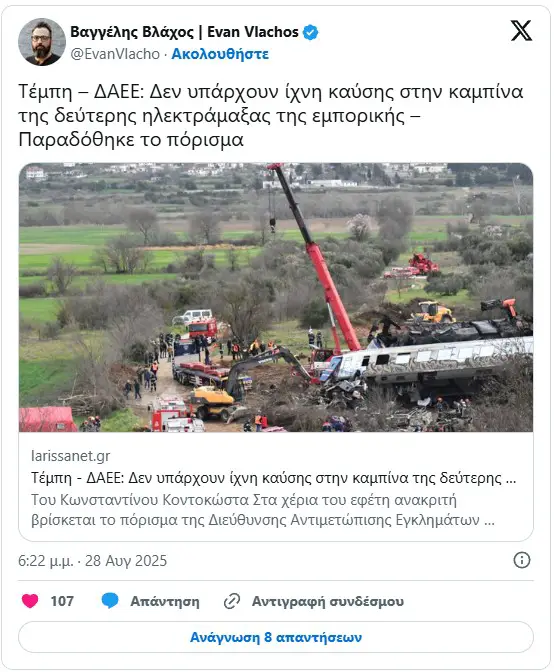This screenshot has width=554, height=672.
Task: Click the heart like icon
Action: [x=30, y=601]
